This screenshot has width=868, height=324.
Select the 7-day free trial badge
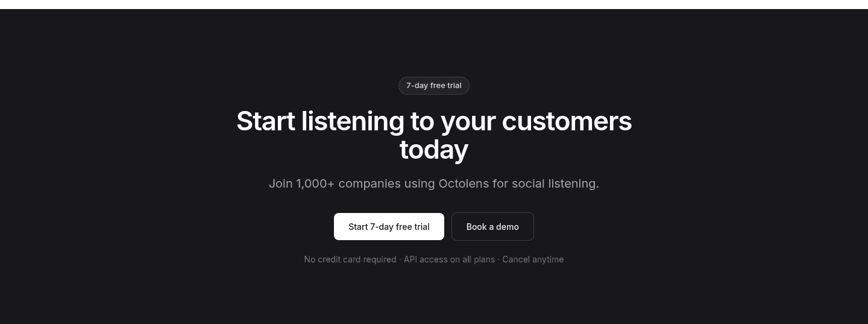(x=434, y=86)
